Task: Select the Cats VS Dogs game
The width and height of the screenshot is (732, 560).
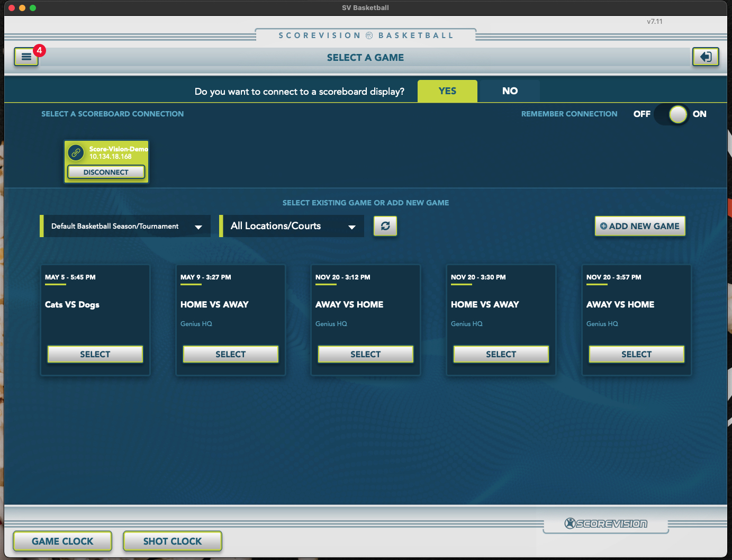Action: click(x=95, y=354)
